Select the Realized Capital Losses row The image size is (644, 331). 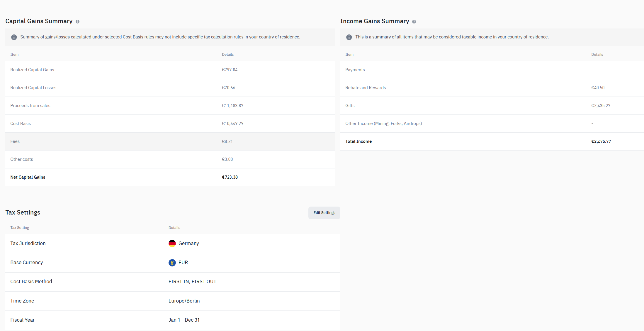pos(170,88)
